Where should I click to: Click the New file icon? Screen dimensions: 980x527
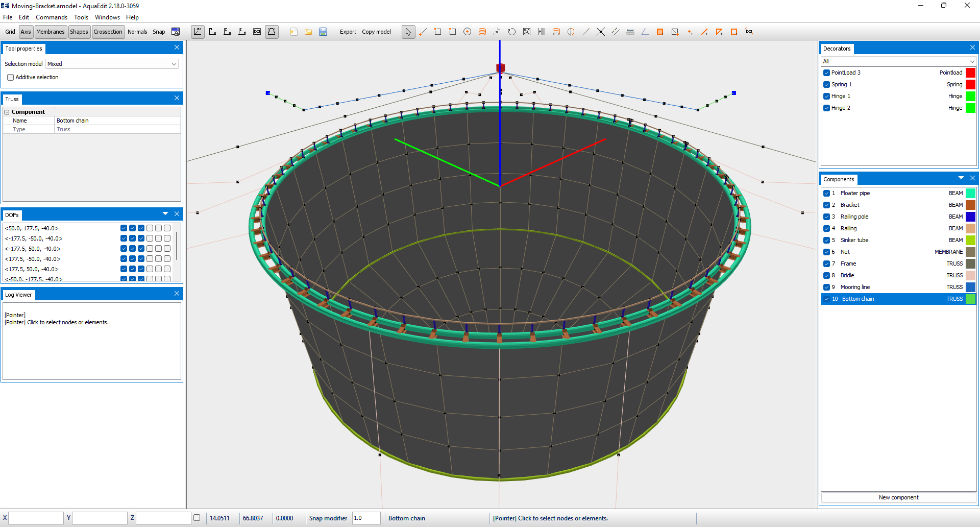click(x=293, y=32)
